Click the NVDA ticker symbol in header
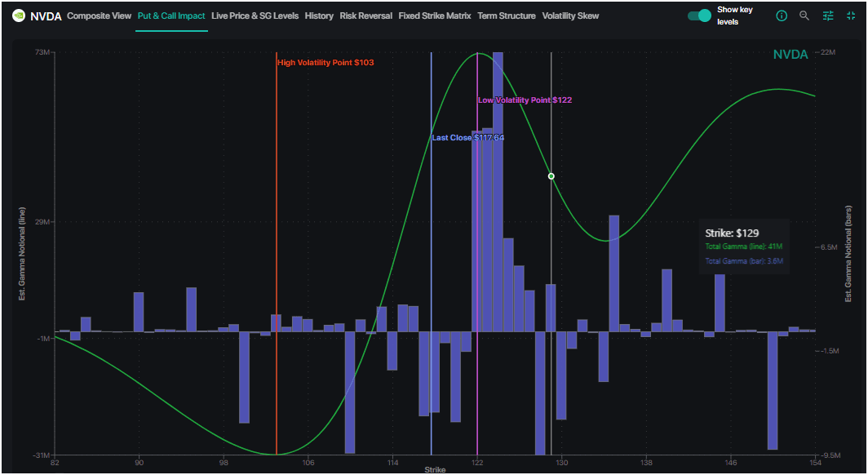868x475 pixels. tap(46, 16)
